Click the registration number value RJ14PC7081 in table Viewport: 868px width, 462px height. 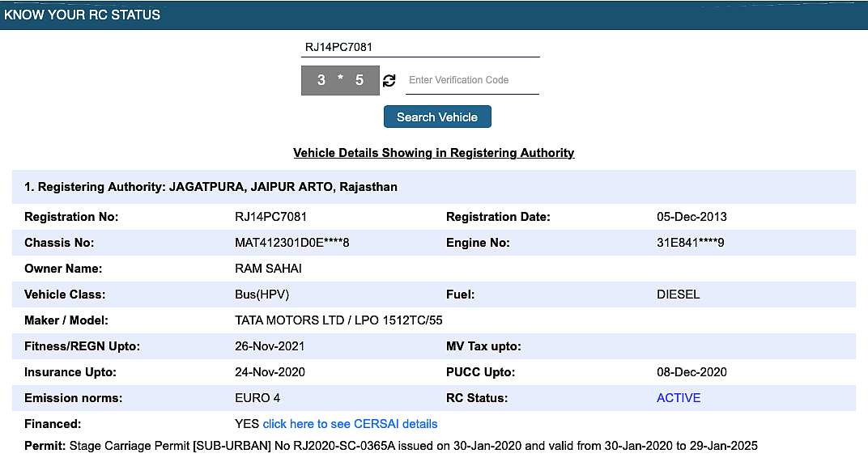point(270,217)
